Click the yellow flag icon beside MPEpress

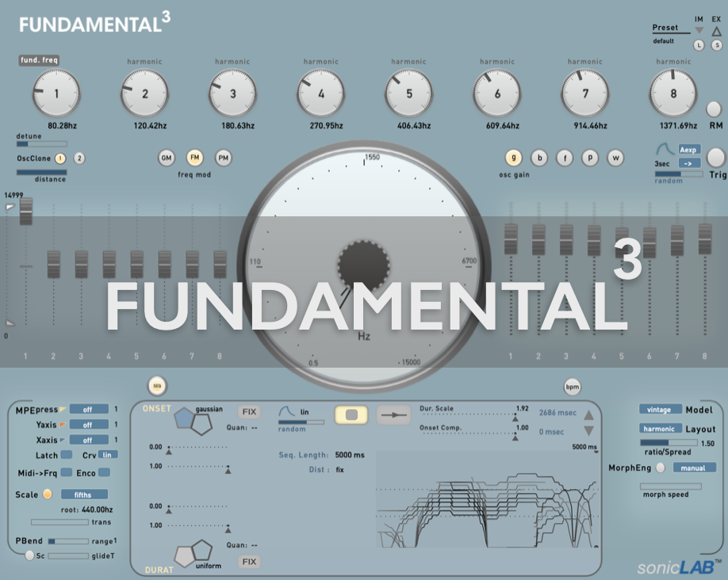tap(63, 409)
